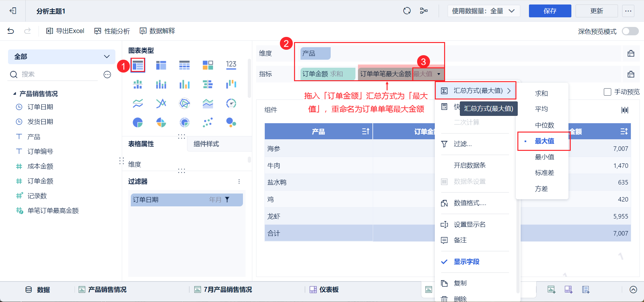Collapse bottom bar with the circled up arrow
This screenshot has height=302, width=644.
pyautogui.click(x=633, y=289)
